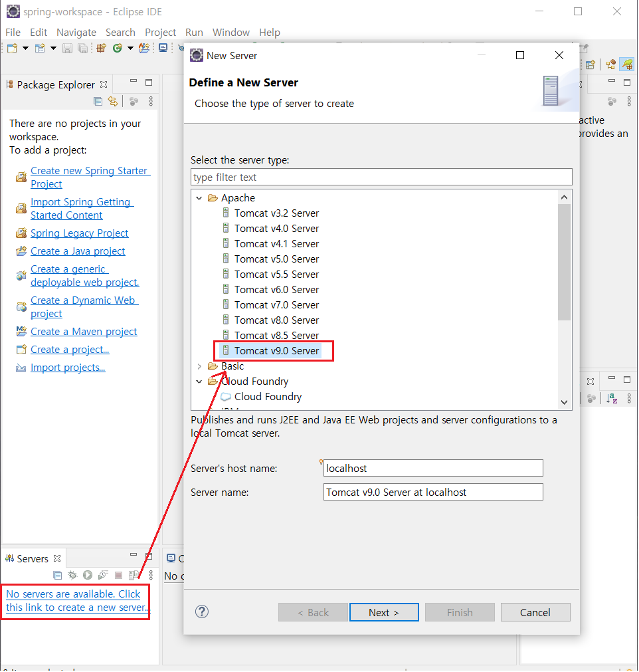Open the Search menu
The height and width of the screenshot is (672, 639).
(120, 33)
